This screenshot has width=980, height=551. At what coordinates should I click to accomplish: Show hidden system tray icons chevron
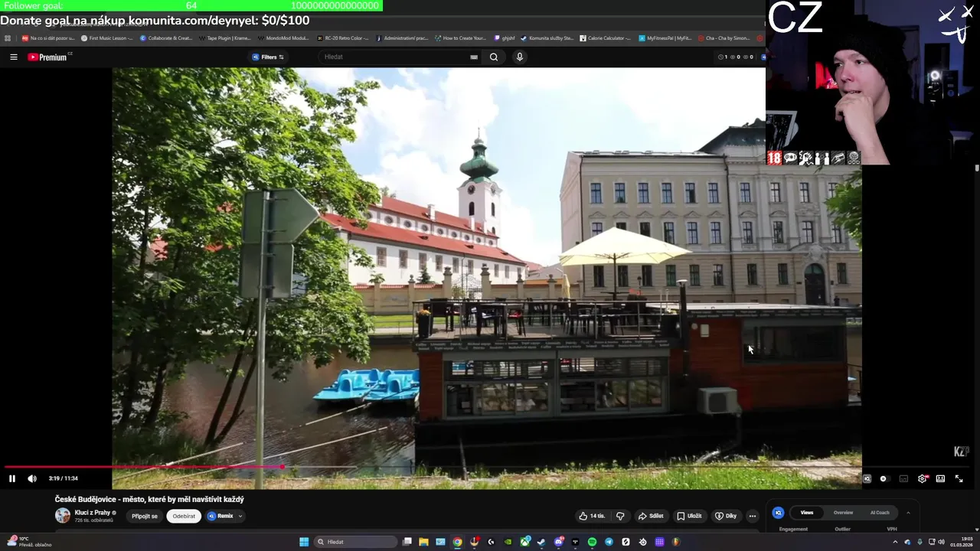(895, 542)
